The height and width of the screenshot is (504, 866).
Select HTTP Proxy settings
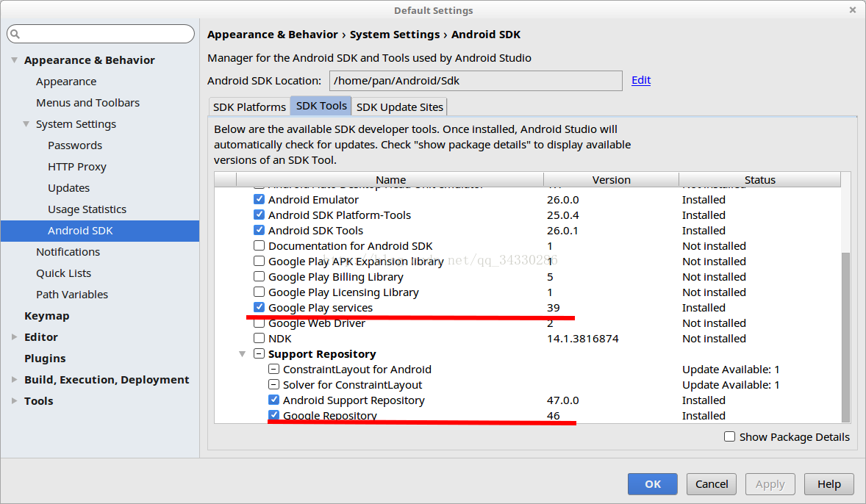76,167
